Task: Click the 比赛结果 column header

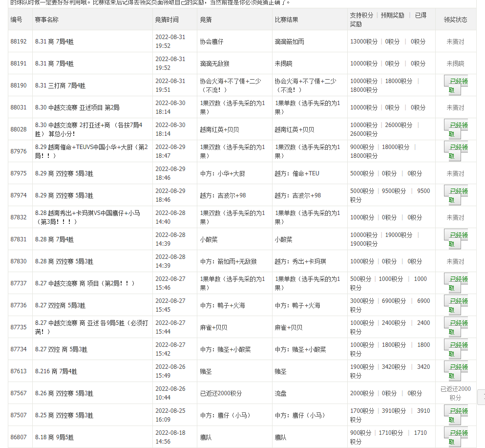Action: point(286,20)
